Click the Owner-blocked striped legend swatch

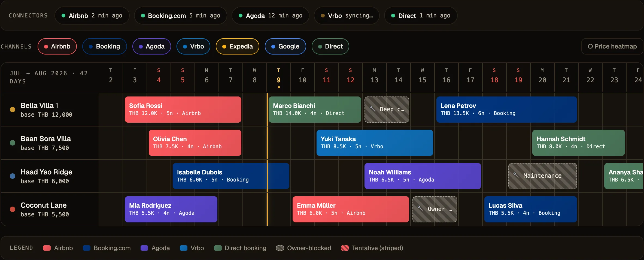(x=280, y=248)
